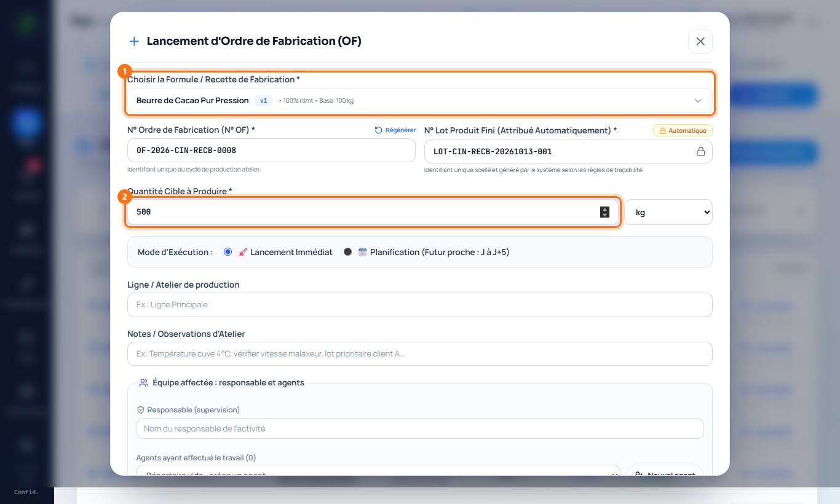
Task: Click the v1 version badge
Action: click(263, 100)
